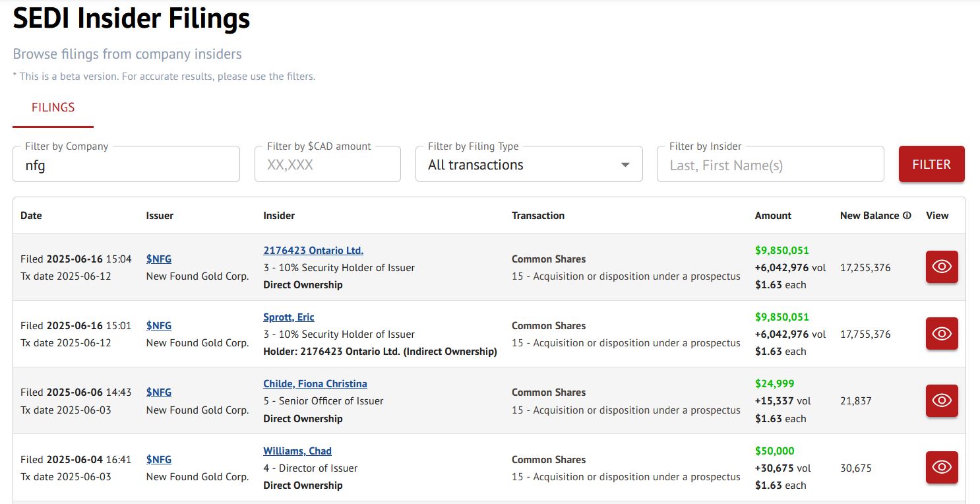Click the Filter by Insider name field
The height and width of the screenshot is (504, 980).
(770, 165)
